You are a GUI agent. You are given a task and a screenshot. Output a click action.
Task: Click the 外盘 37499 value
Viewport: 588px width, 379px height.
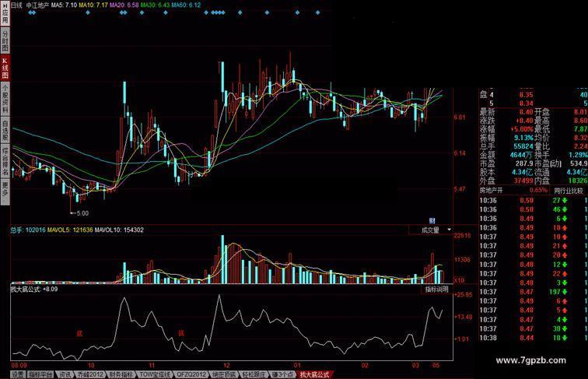pos(523,181)
